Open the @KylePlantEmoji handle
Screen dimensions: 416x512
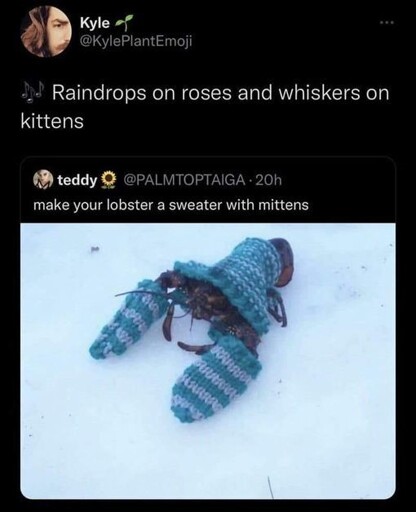136,41
